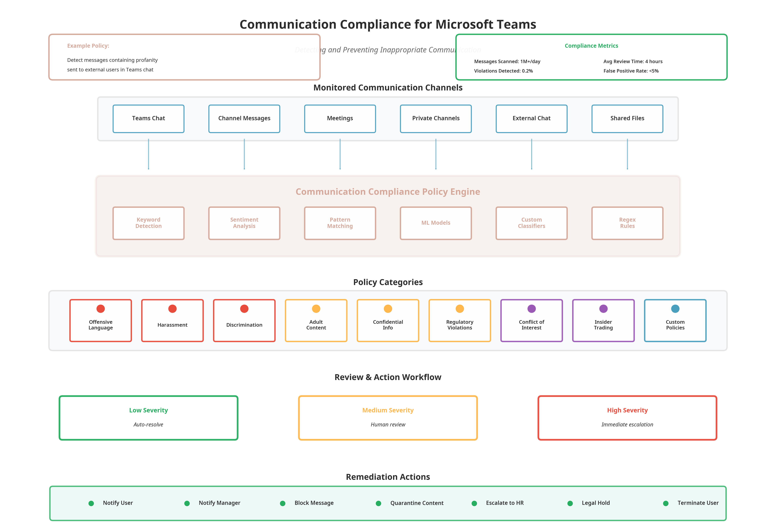Click the 'Example Policy:' label
Screen dimensions: 776x532
[x=88, y=46]
